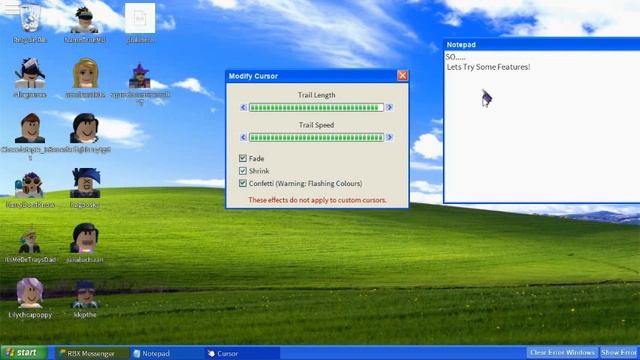Set the Trail Speed slider bar
The image size is (640, 360).
click(316, 137)
